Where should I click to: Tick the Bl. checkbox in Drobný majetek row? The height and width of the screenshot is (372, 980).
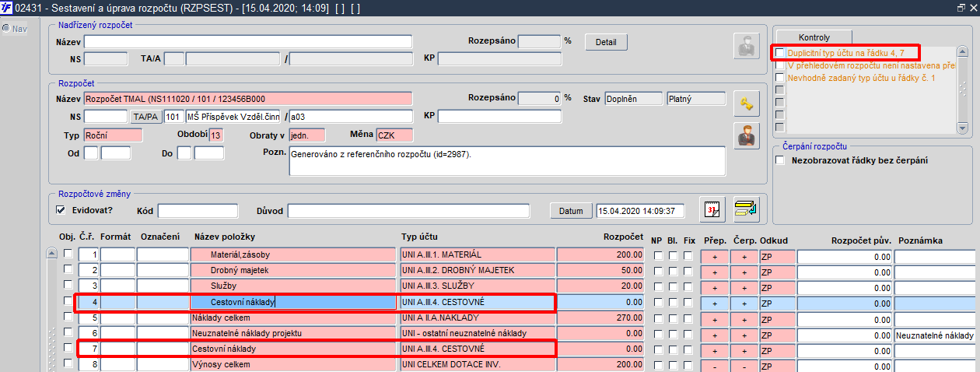[x=673, y=270]
